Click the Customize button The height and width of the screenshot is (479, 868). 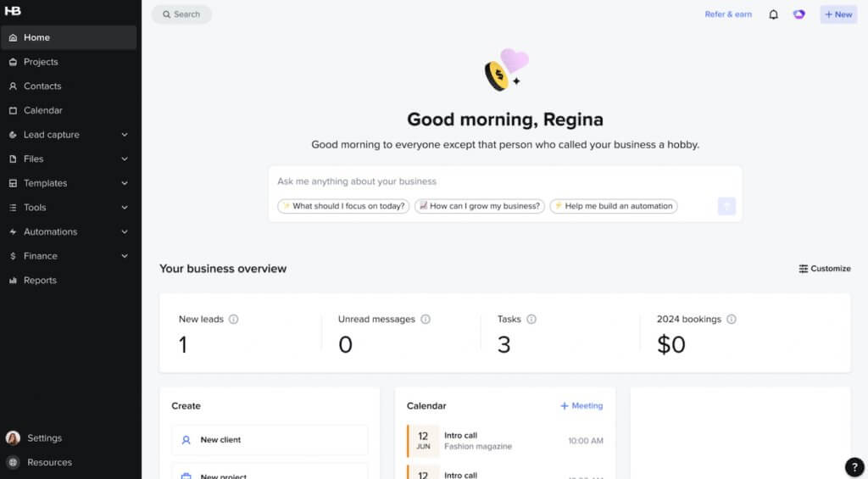point(824,269)
